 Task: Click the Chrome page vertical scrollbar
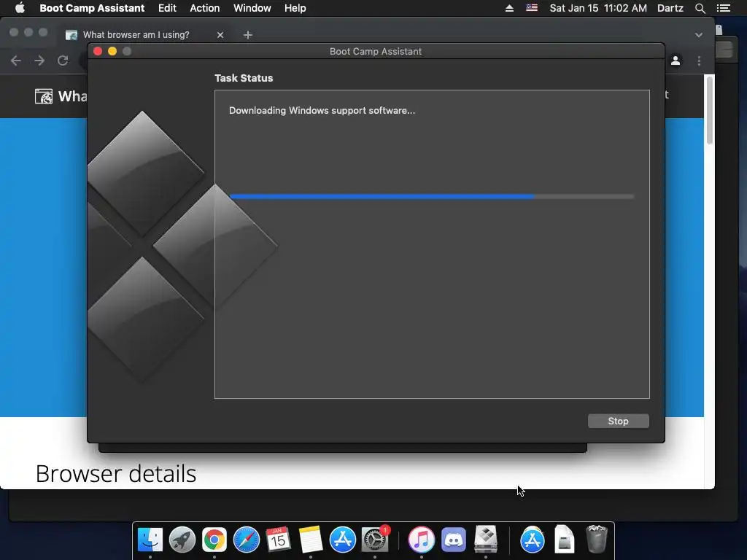tap(709, 109)
